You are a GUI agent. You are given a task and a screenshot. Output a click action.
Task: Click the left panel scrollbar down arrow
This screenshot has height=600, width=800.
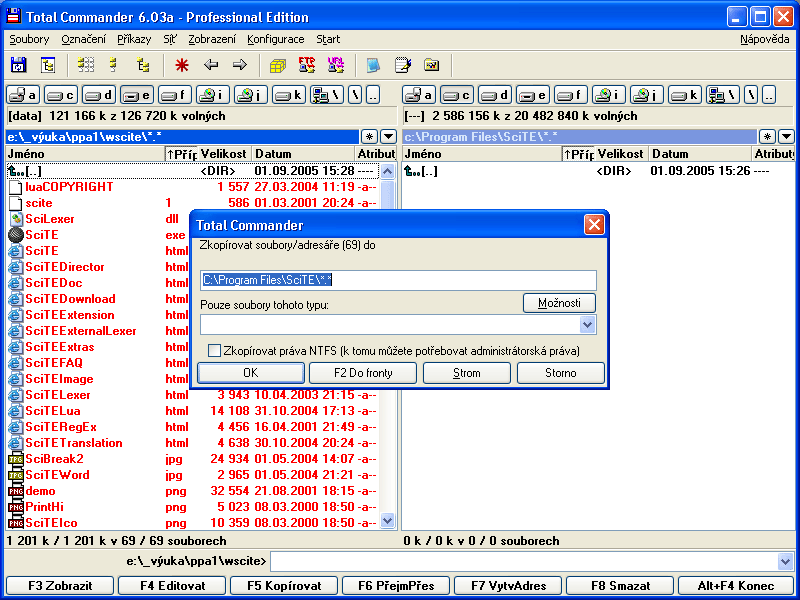point(388,521)
